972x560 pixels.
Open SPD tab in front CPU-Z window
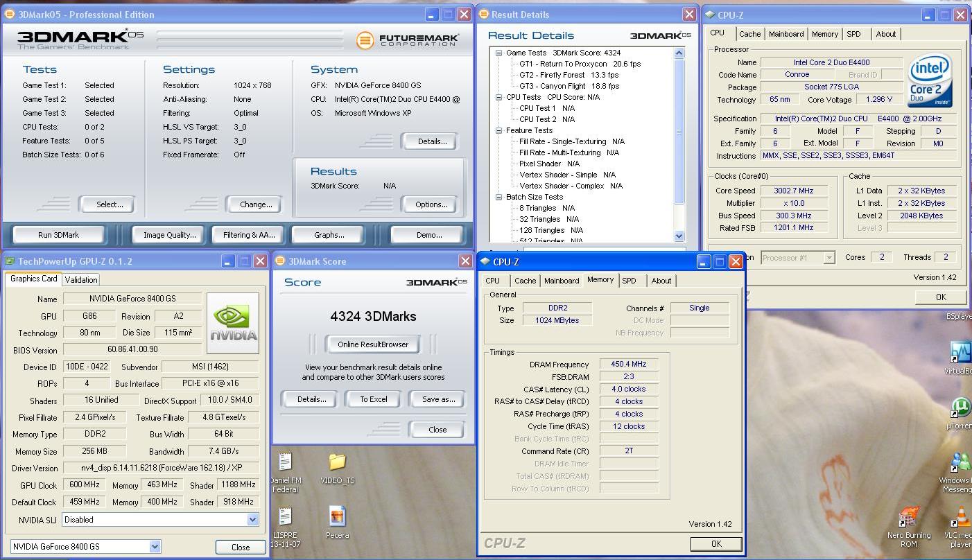(x=629, y=281)
